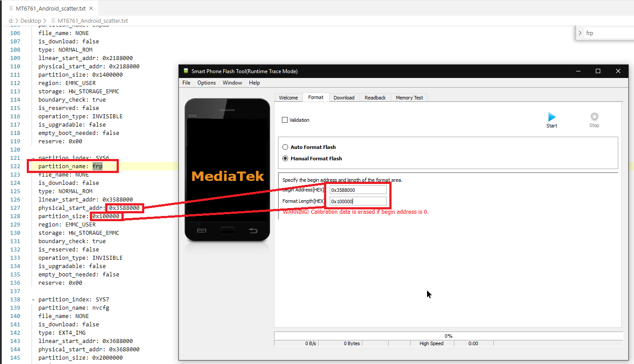Switch to the Download tab
634x364 pixels.
point(344,98)
